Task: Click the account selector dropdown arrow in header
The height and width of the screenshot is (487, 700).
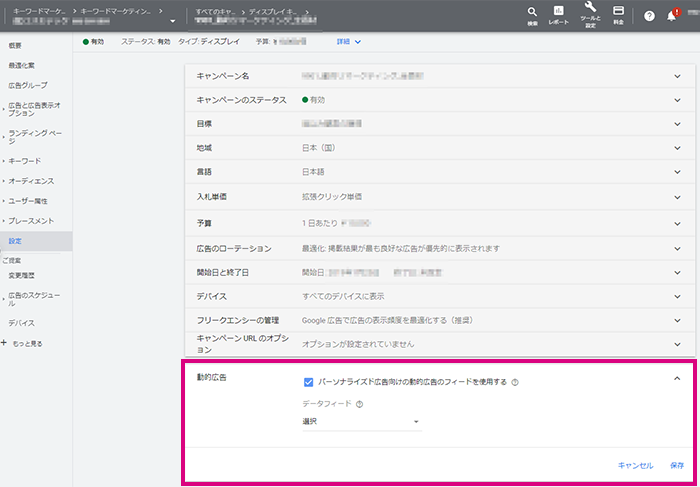Action: click(173, 21)
